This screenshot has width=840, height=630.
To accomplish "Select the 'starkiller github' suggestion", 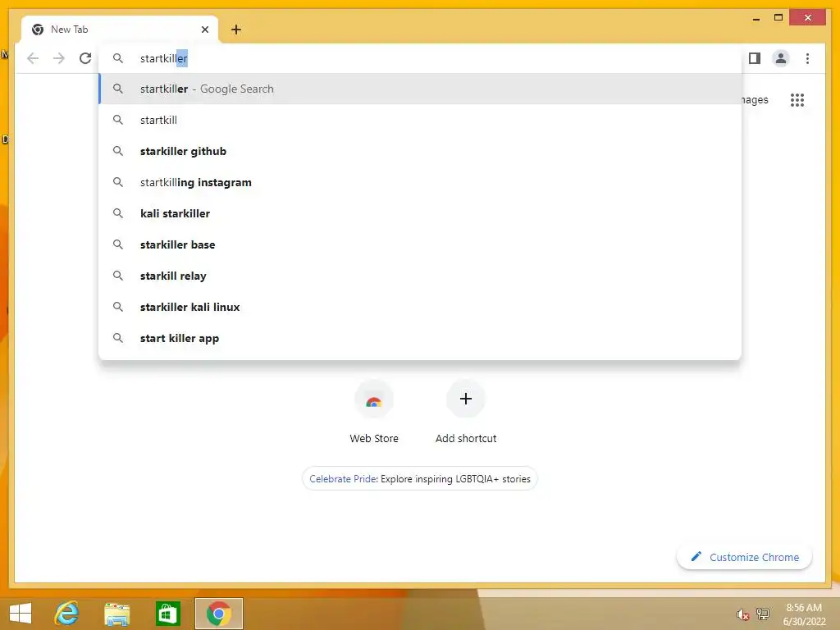I will [x=420, y=151].
